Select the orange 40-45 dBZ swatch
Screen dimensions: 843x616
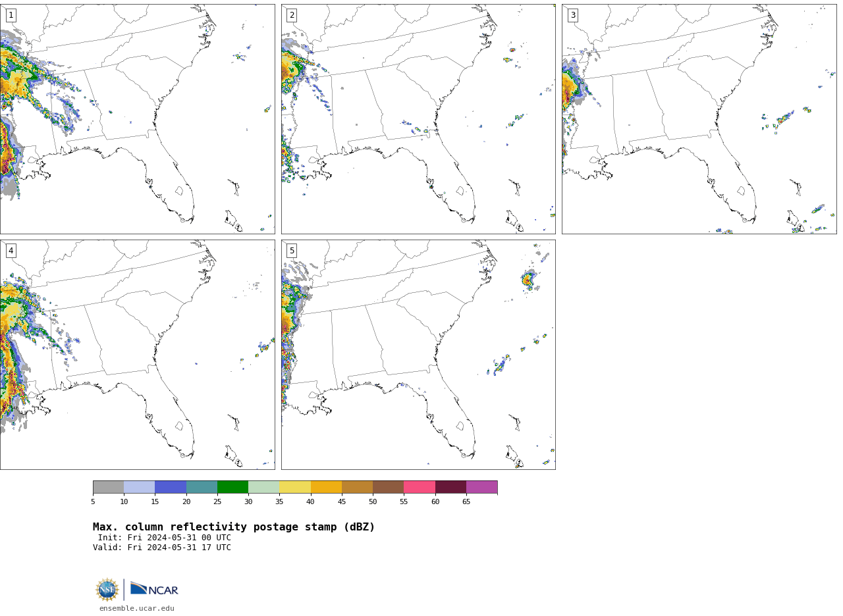(x=326, y=487)
